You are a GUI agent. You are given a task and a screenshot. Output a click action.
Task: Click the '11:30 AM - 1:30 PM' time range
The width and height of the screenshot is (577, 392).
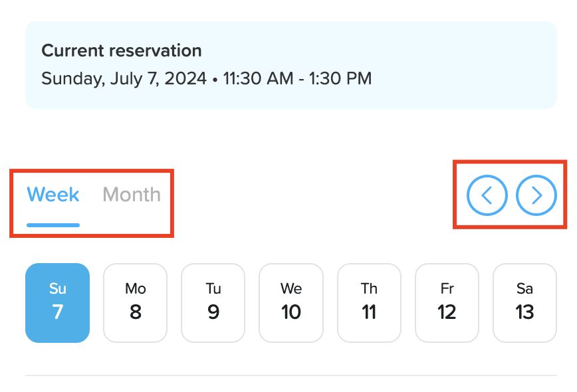297,78
